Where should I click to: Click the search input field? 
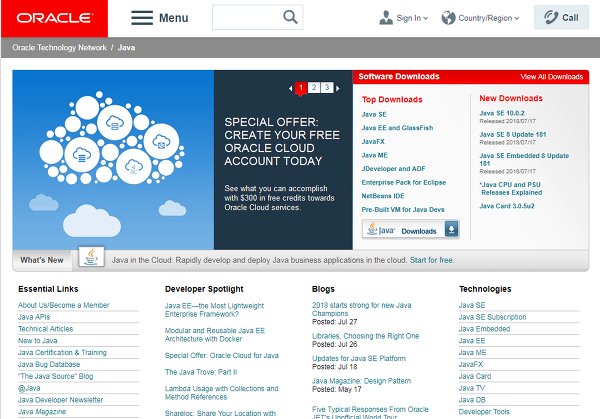[258, 17]
